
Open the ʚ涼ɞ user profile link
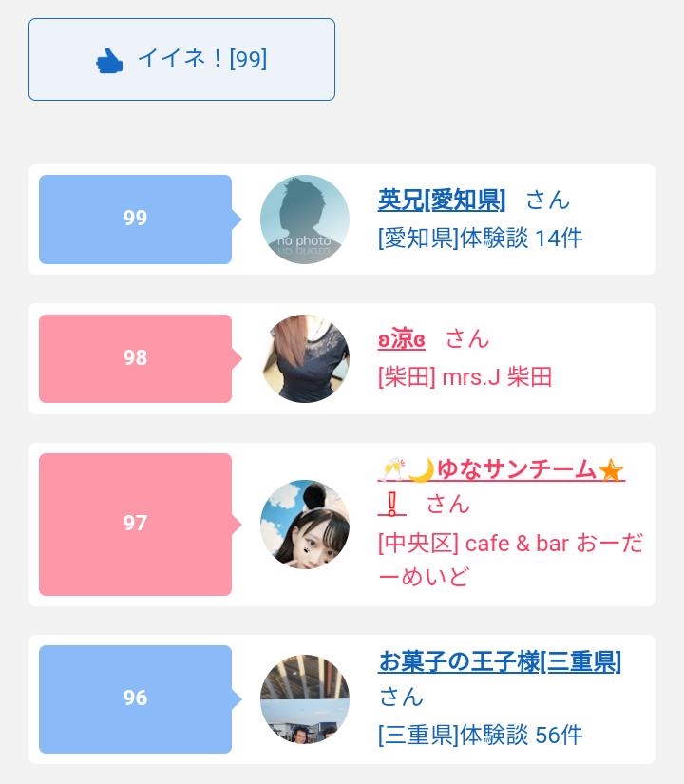[401, 338]
